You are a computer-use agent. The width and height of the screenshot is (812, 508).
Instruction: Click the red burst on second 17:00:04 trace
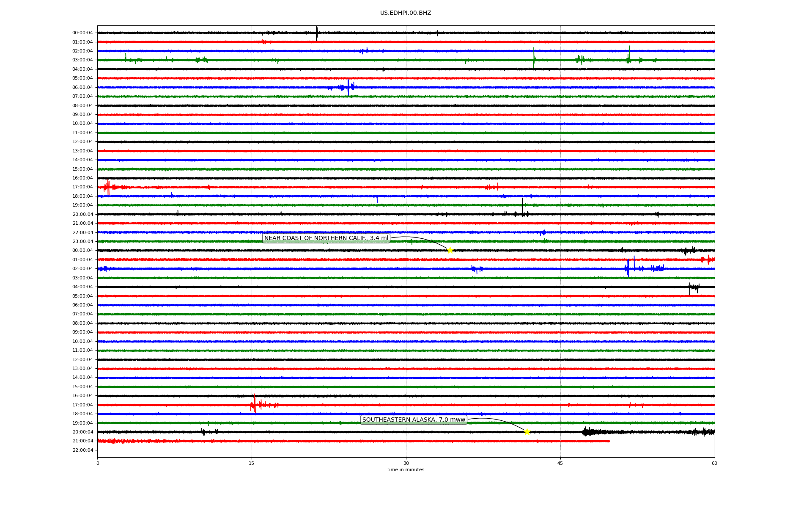tap(255, 405)
